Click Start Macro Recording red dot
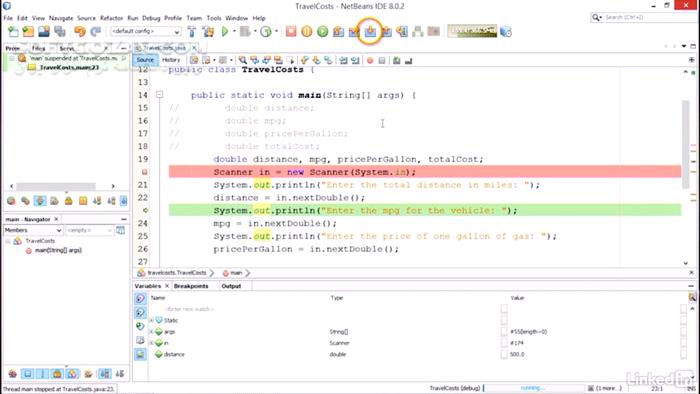700x394 pixels. tap(370, 60)
